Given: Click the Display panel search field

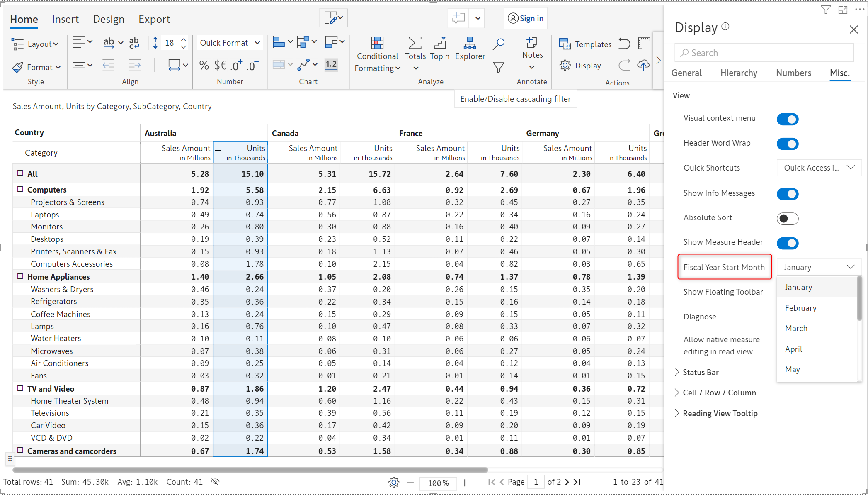Looking at the screenshot, I should (764, 53).
